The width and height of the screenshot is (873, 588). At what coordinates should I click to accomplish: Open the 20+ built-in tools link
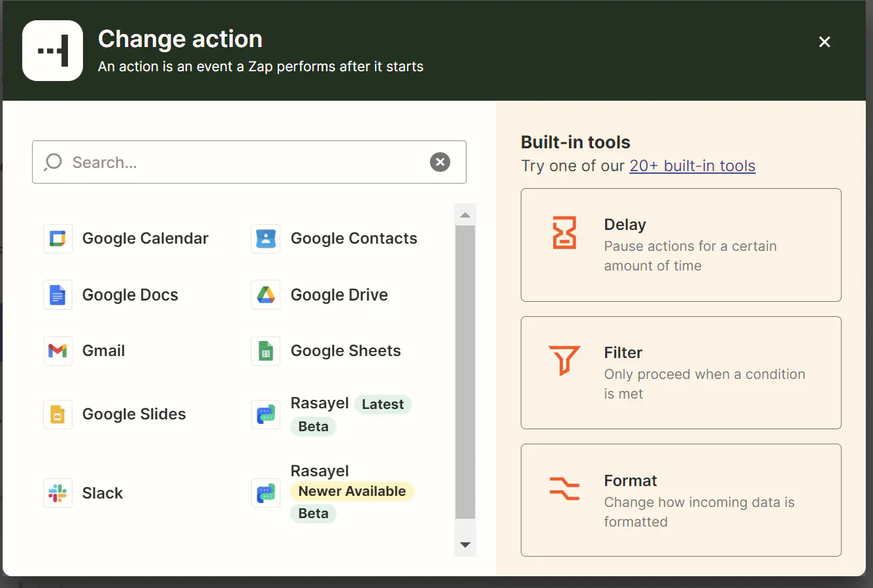click(x=692, y=166)
